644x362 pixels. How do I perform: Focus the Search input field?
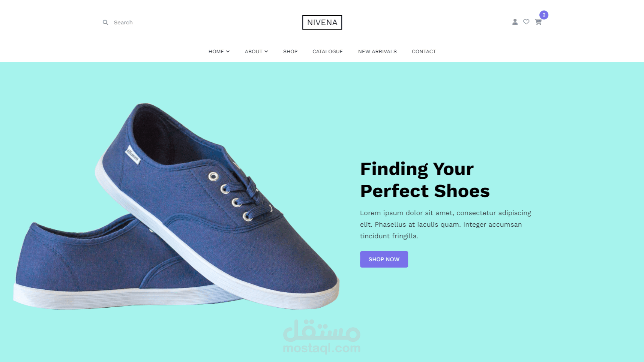pyautogui.click(x=143, y=22)
